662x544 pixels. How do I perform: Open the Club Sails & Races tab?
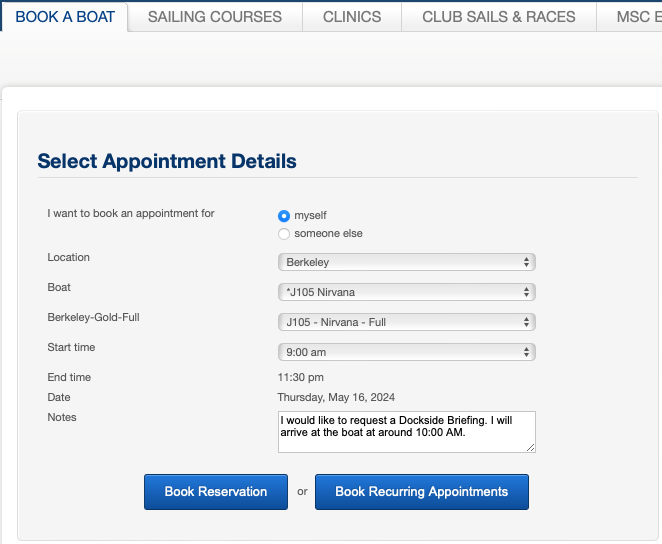499,17
